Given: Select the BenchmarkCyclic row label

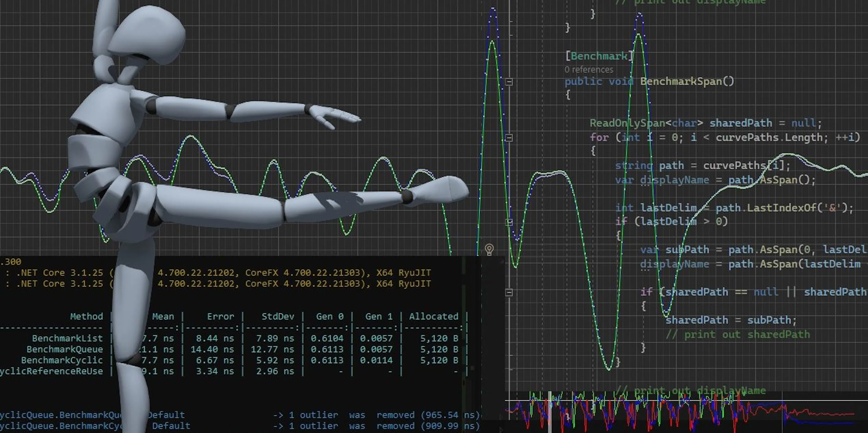Looking at the screenshot, I should point(62,360).
